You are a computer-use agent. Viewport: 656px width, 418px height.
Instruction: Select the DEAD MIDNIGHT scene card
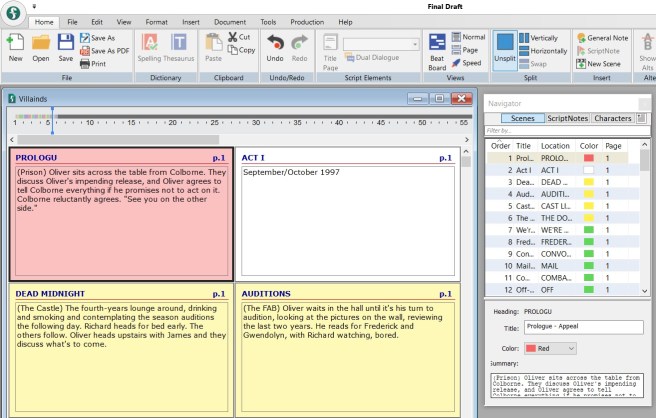(121, 350)
